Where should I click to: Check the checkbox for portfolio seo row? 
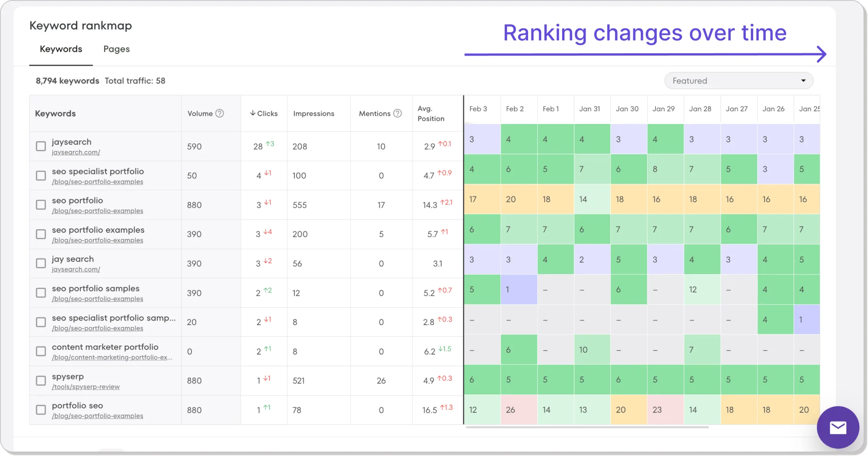[40, 410]
